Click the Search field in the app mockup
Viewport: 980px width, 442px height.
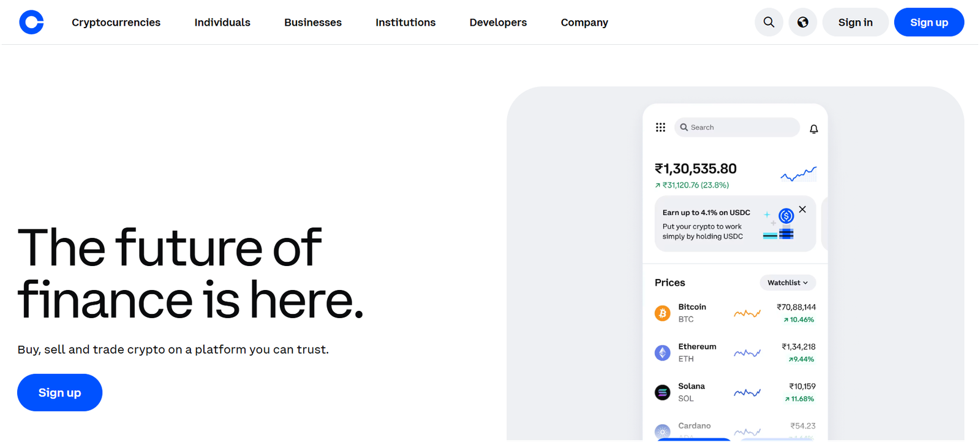point(735,127)
